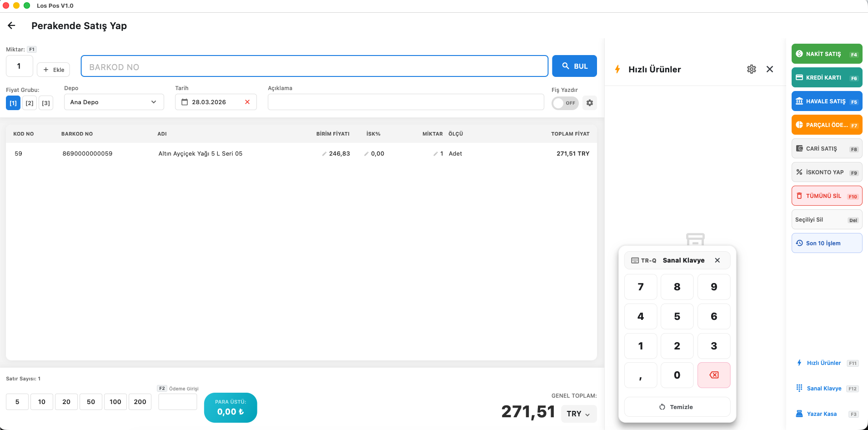Select price group [3]

pyautogui.click(x=46, y=103)
